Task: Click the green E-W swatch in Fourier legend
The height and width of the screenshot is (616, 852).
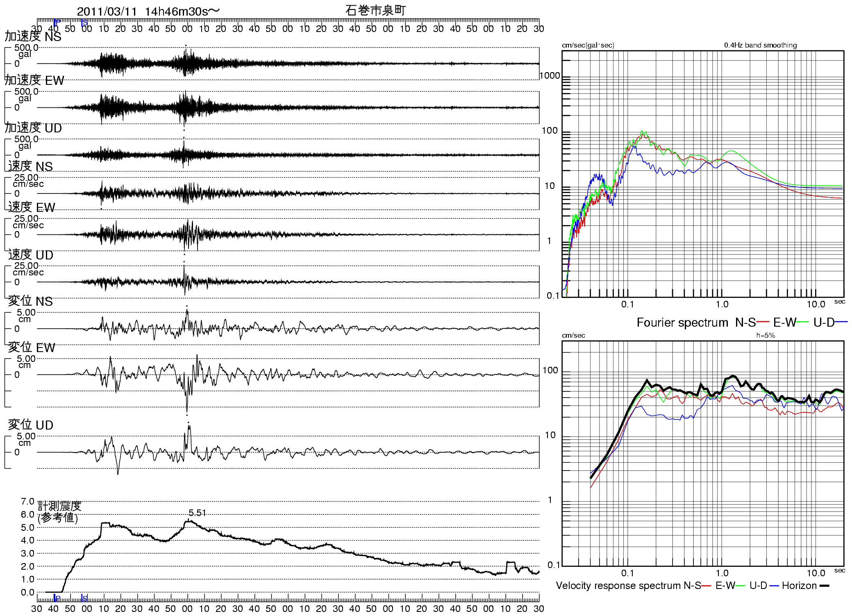Action: (x=803, y=322)
